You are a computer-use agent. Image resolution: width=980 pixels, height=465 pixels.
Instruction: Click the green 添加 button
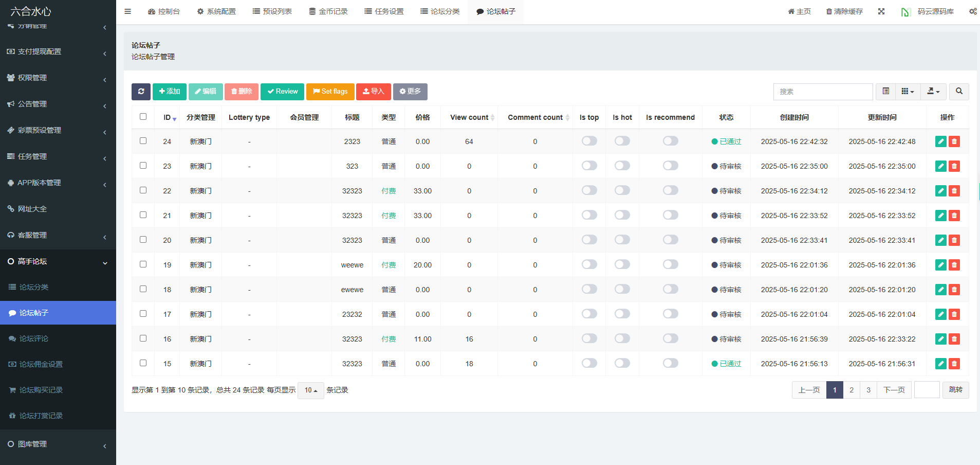coord(170,92)
